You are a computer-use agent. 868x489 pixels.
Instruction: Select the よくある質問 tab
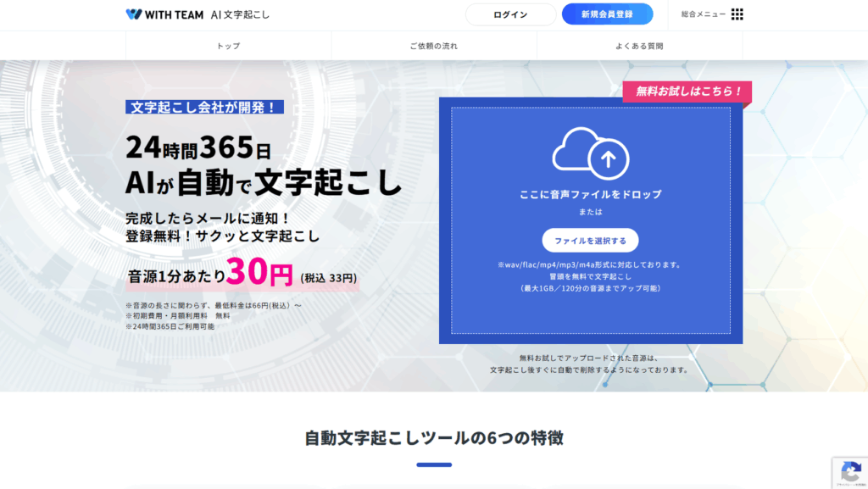point(639,46)
